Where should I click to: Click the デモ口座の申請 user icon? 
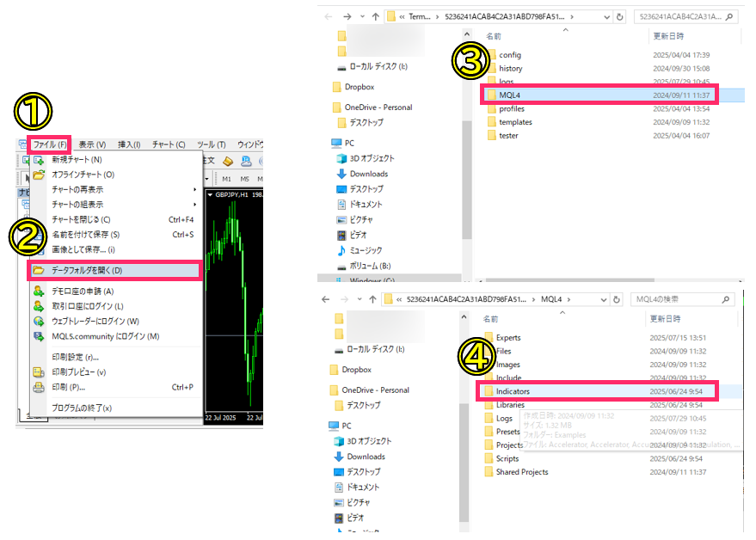coord(38,291)
